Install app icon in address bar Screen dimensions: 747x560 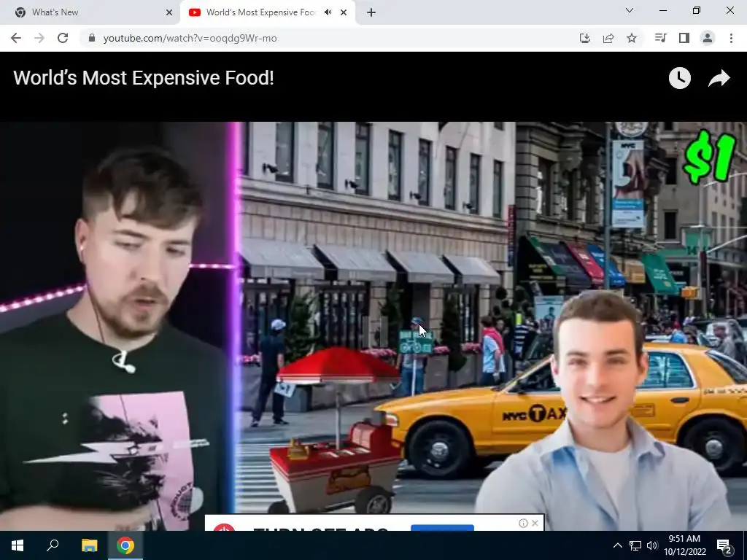click(x=584, y=38)
